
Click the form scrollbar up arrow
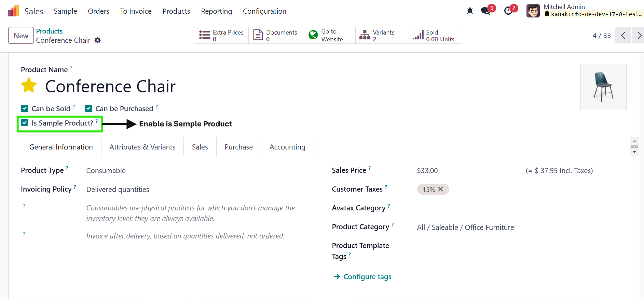634,141
